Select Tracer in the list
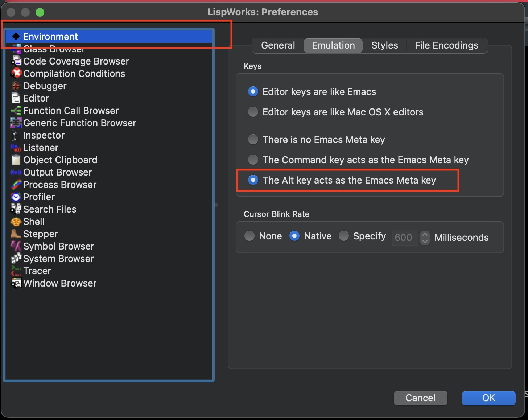528x420 pixels. click(109, 271)
